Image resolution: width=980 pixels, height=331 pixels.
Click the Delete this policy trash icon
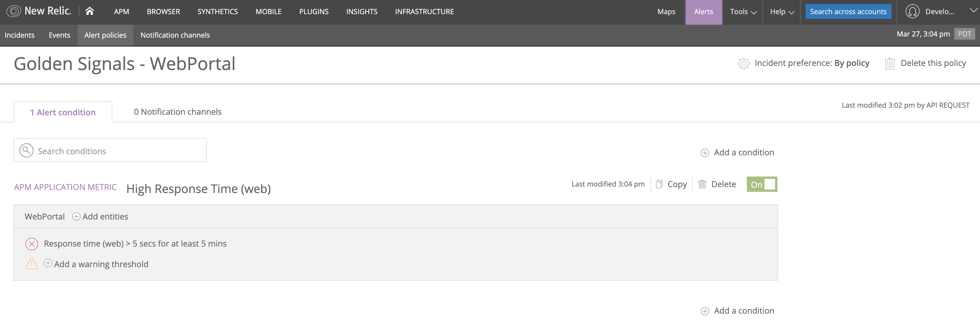pyautogui.click(x=889, y=63)
